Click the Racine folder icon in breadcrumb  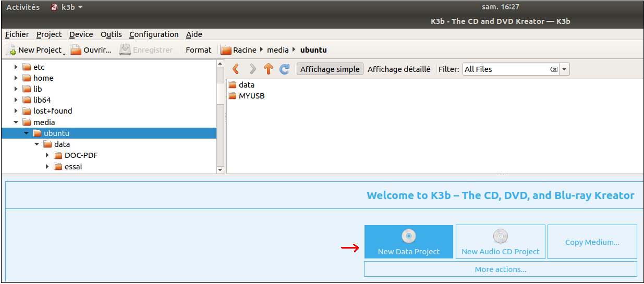(225, 50)
